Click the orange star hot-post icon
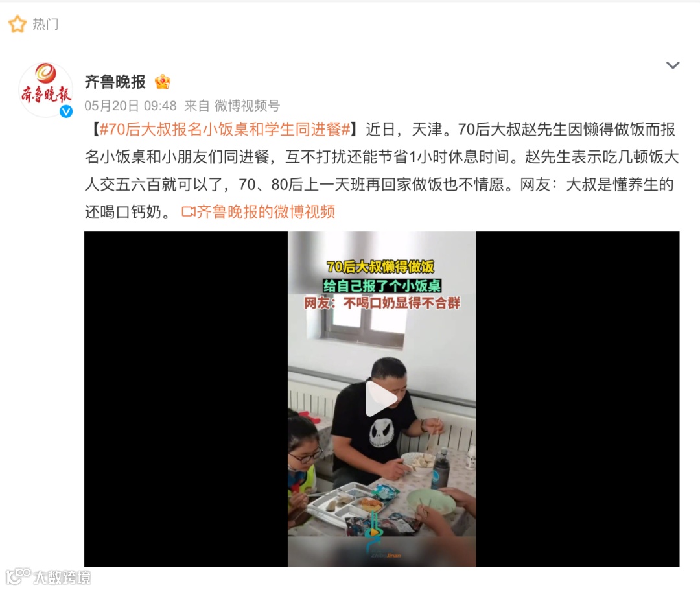Viewport: 700px width, 590px height. pyautogui.click(x=17, y=24)
